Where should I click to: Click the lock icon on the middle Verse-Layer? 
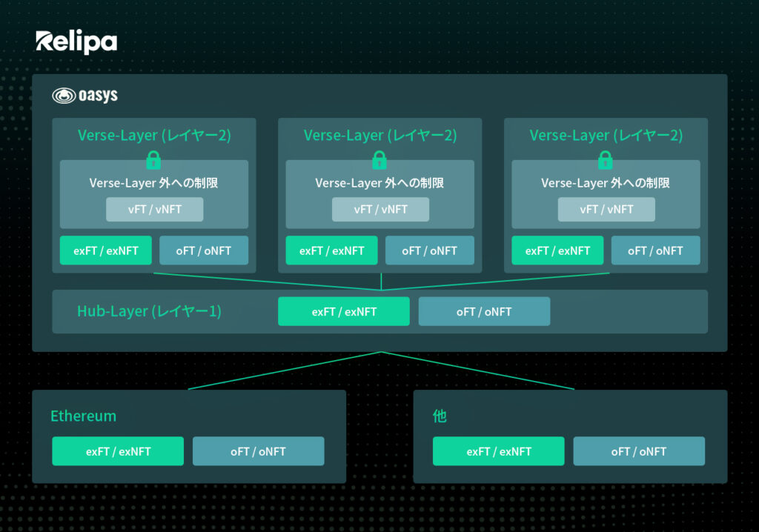pos(379,160)
